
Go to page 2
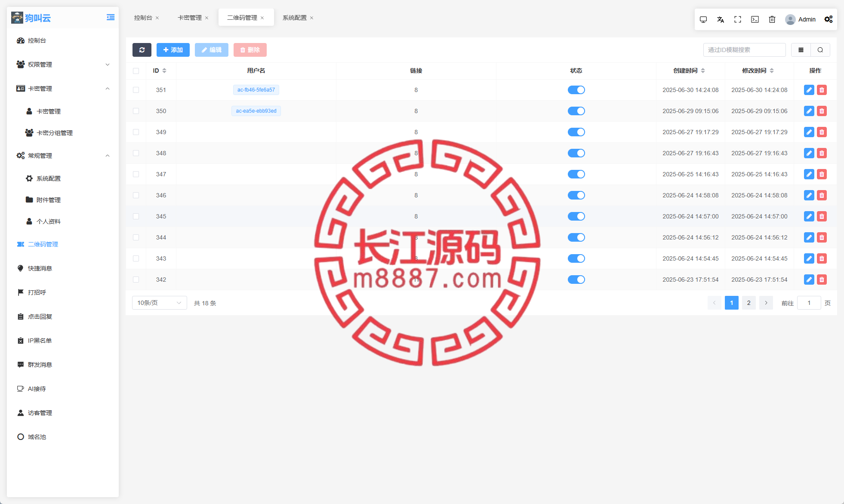tap(749, 303)
